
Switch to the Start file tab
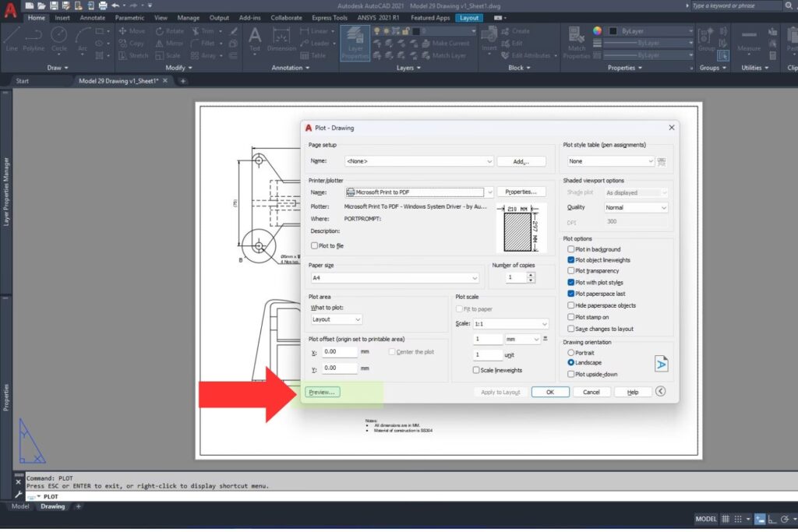tap(23, 81)
